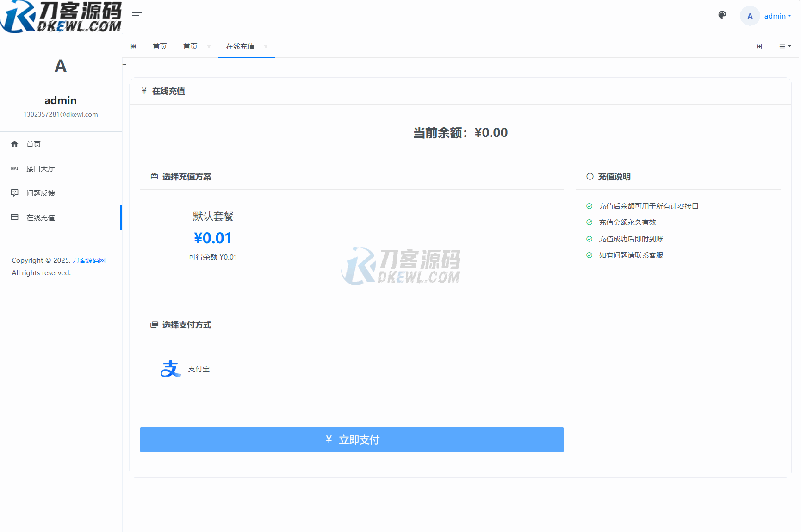Switch to the first 首页 tab

[x=160, y=47]
